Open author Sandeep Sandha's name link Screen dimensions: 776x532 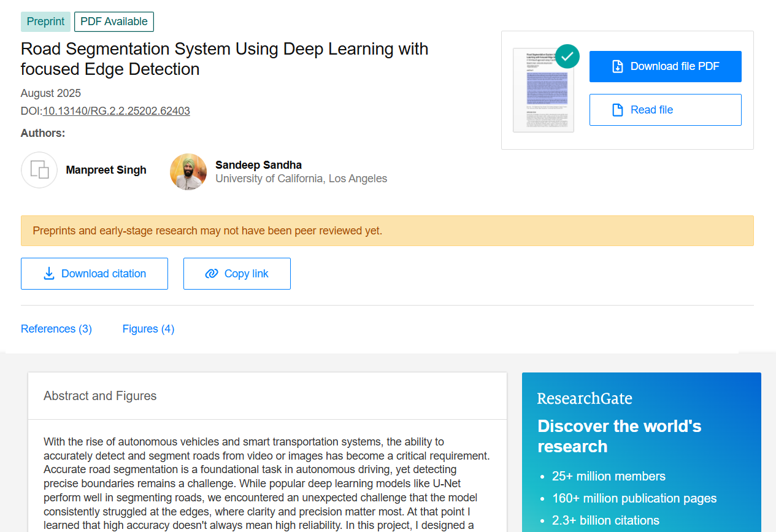click(x=258, y=165)
